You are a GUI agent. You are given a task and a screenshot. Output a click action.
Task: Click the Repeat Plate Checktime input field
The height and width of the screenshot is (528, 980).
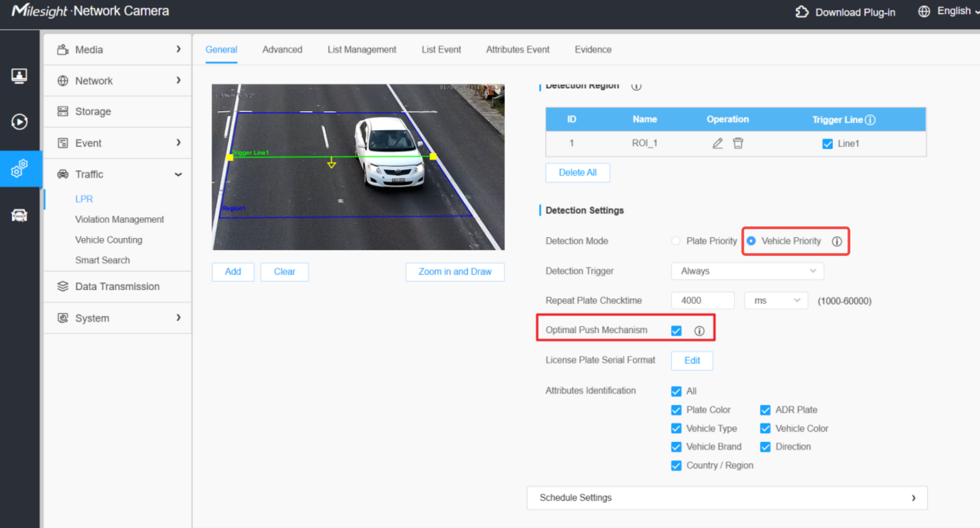703,301
